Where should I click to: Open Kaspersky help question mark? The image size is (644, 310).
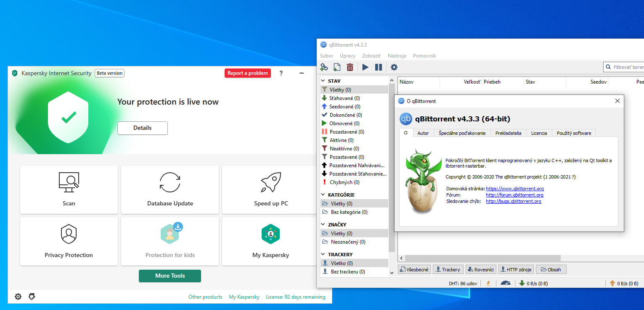click(281, 73)
